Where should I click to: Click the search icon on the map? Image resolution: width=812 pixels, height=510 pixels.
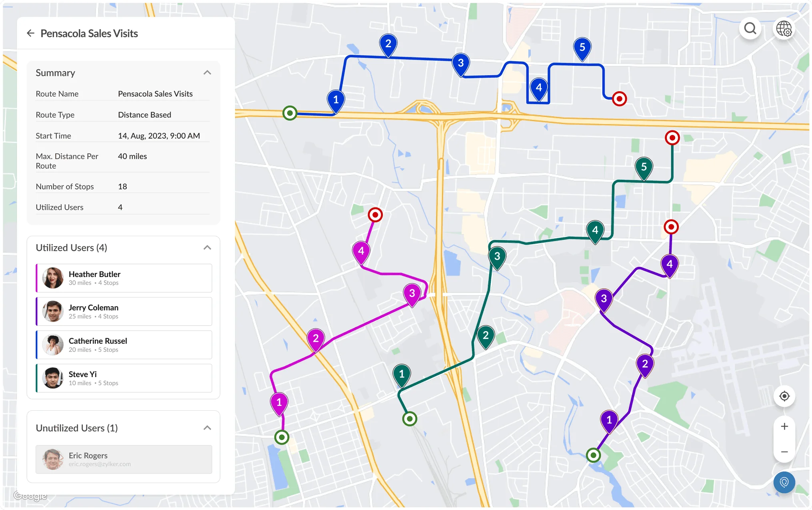[750, 28]
